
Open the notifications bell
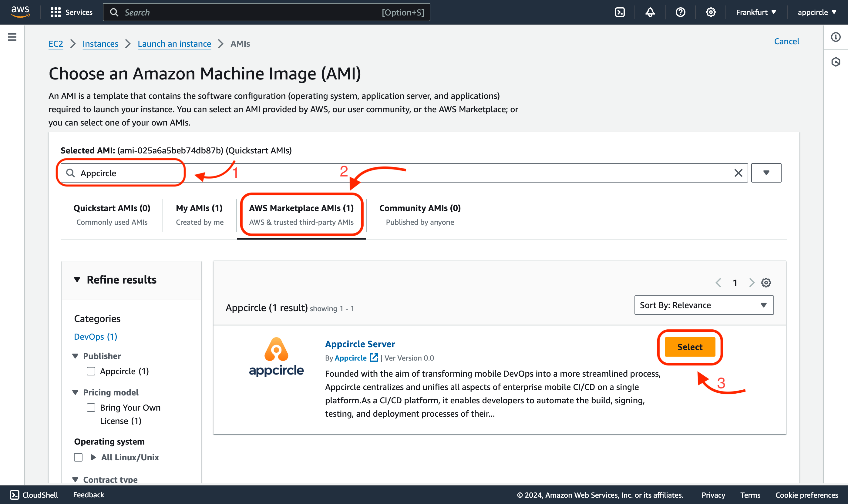(x=650, y=12)
